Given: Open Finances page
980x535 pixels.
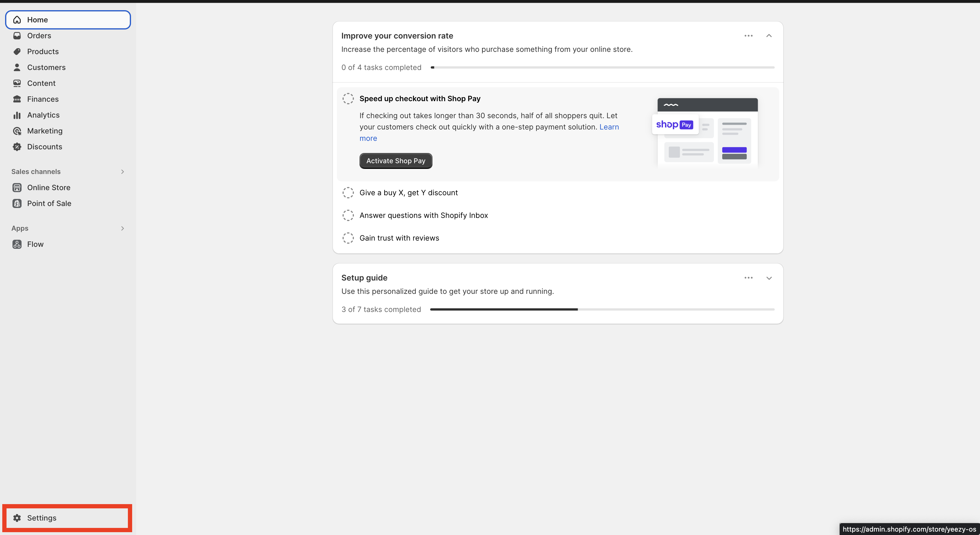Looking at the screenshot, I should tap(68, 99).
